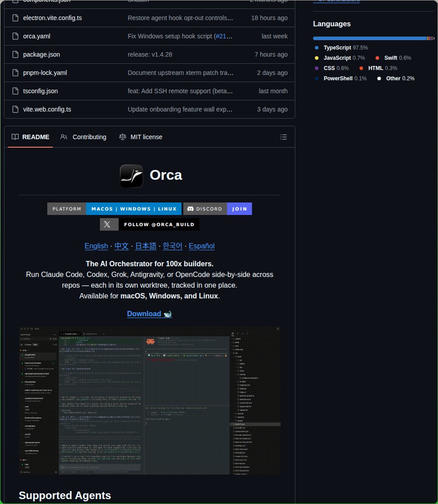Open commit 'release: v1.4.28'
The image size is (438, 504).
pos(150,55)
